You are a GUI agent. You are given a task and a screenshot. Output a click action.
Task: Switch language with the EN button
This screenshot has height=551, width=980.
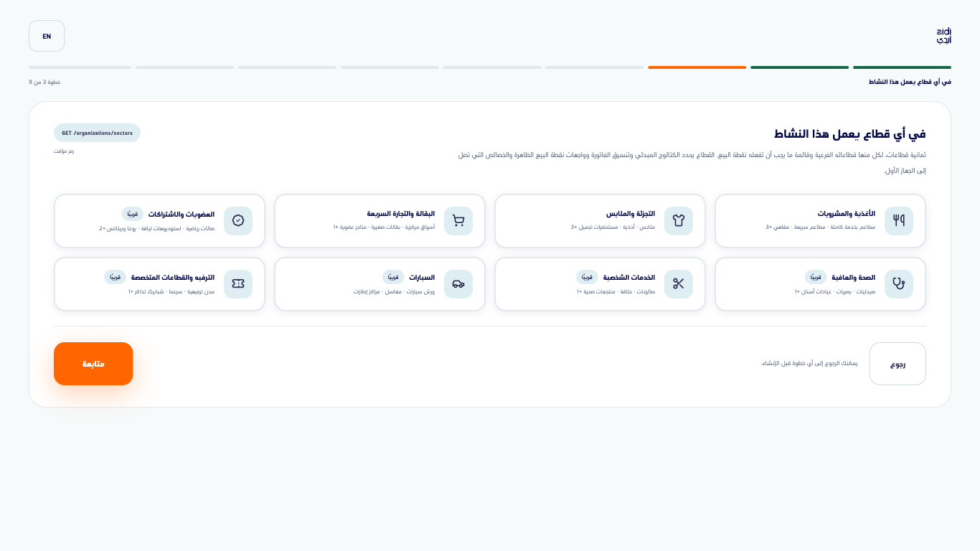pos(47,36)
